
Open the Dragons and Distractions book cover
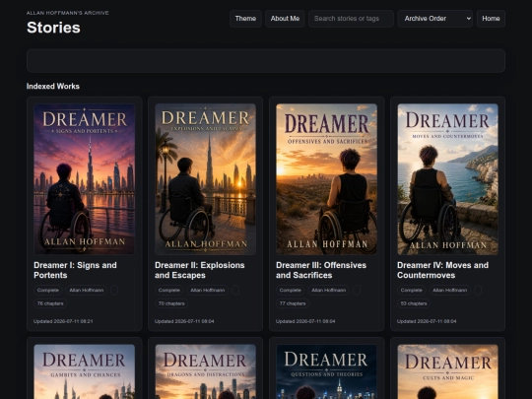[x=205, y=371]
